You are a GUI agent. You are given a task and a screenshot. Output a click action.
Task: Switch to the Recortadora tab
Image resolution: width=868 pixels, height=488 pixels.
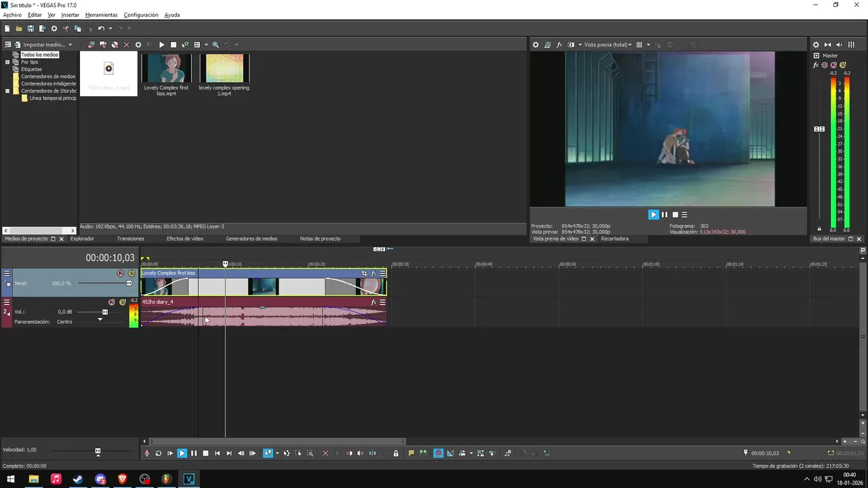point(614,239)
